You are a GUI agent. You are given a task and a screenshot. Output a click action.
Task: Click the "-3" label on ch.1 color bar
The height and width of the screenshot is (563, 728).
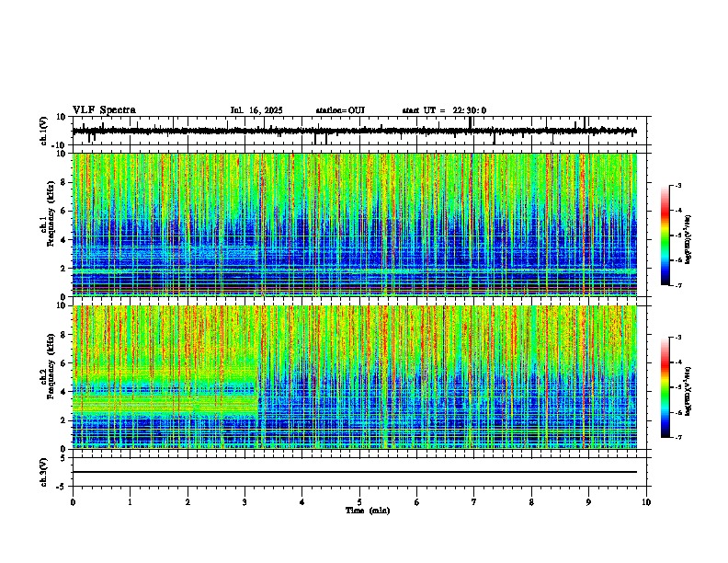pos(677,185)
